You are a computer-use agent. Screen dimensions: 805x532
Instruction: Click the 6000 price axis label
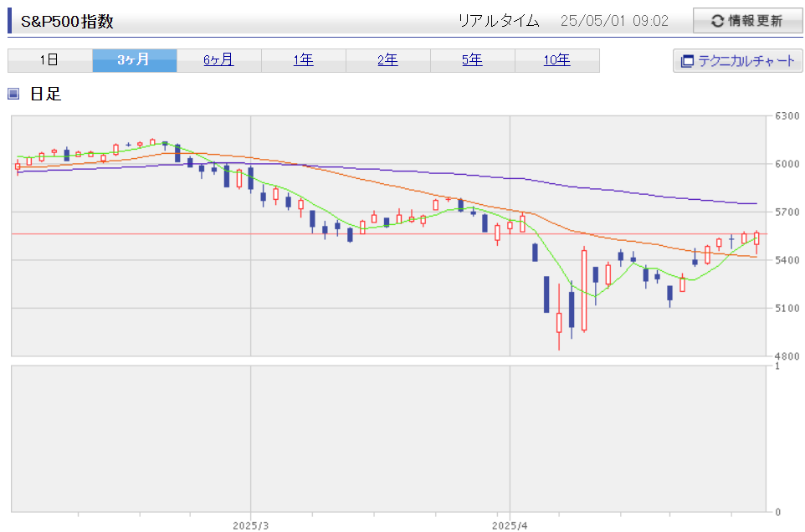[787, 164]
